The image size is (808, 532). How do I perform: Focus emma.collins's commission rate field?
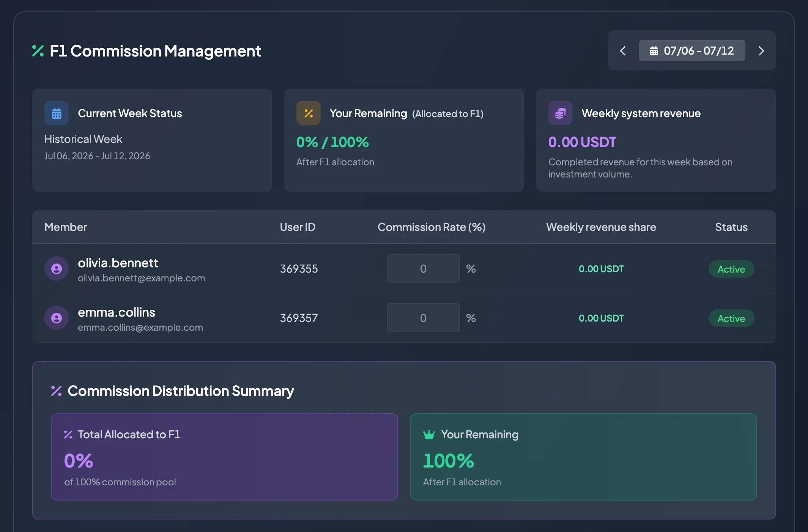[x=423, y=318]
